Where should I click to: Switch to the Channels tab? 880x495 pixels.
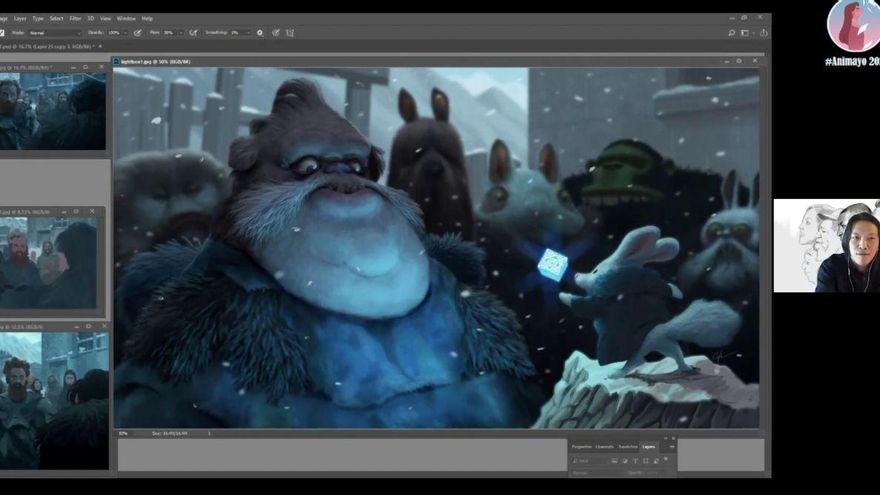point(604,446)
